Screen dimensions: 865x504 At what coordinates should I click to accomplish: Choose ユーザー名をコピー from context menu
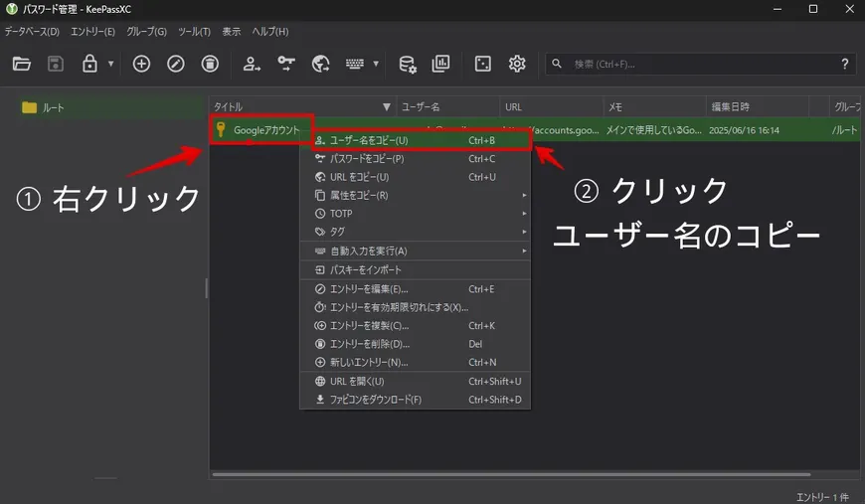pos(416,140)
